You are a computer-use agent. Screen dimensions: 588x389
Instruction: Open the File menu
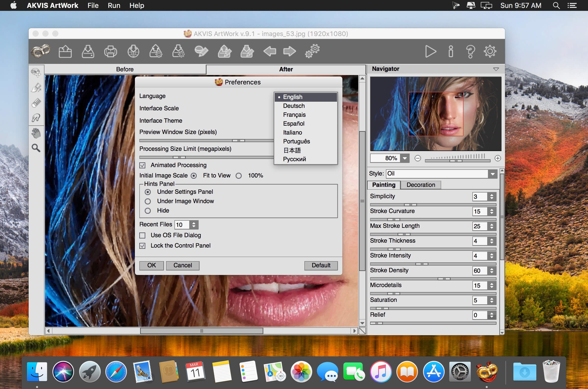[93, 5]
